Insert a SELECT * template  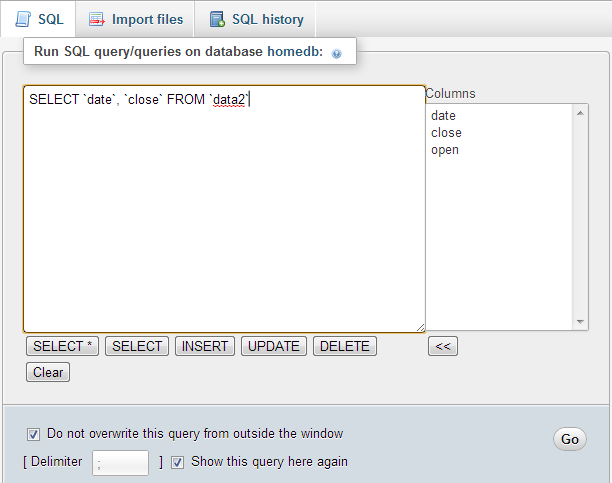pyautogui.click(x=62, y=346)
